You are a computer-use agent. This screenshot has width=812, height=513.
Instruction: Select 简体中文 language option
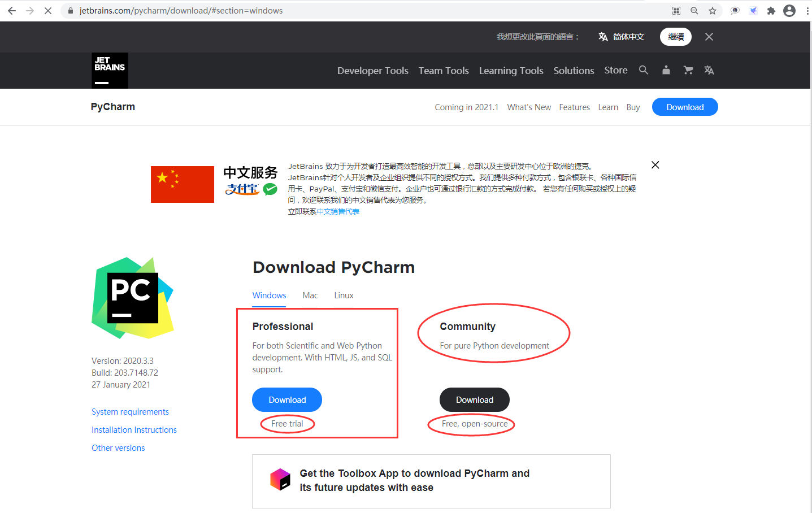pos(628,37)
